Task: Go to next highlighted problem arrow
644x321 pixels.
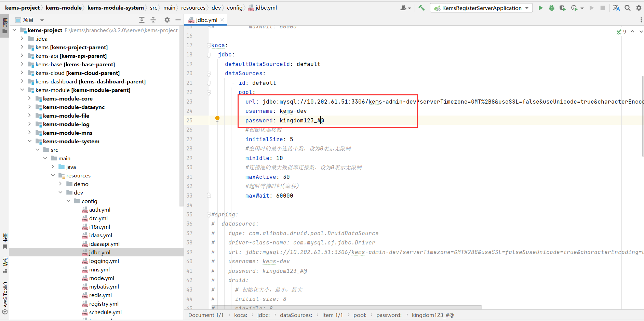Action: click(x=641, y=31)
